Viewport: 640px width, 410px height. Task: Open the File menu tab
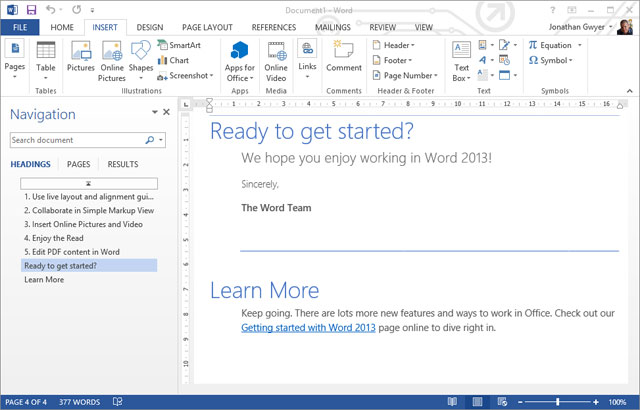[20, 28]
